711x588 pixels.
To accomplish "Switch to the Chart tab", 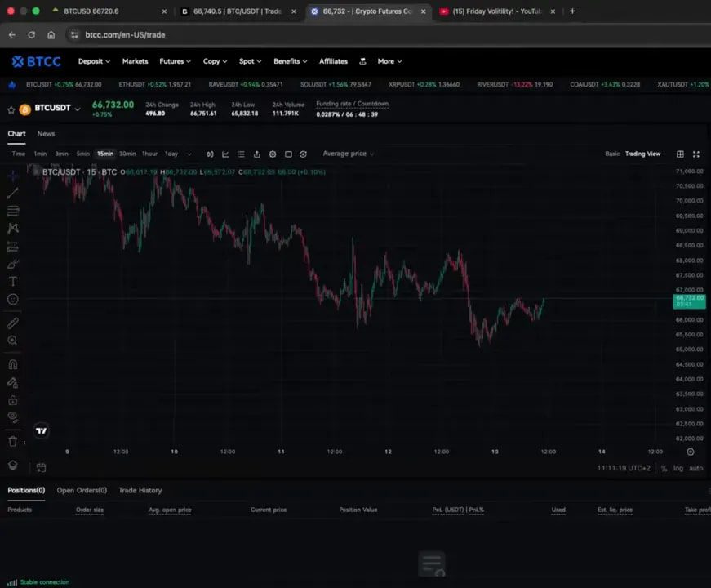I will pos(16,134).
